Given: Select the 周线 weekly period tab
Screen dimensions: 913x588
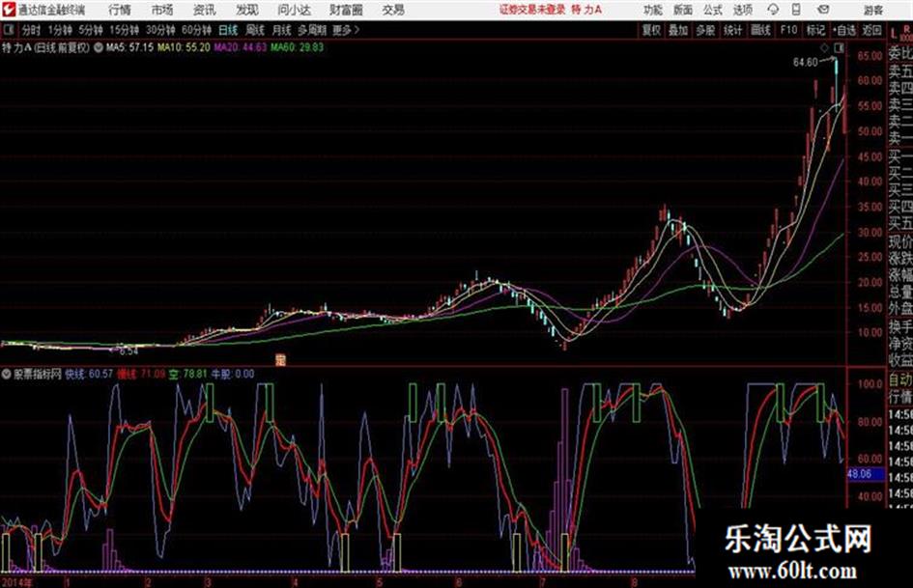Looking at the screenshot, I should point(255,30).
